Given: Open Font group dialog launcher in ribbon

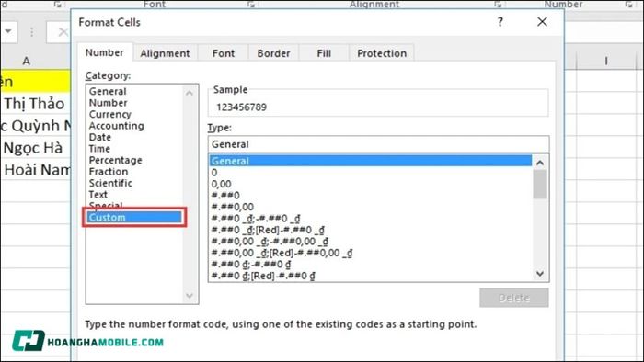Looking at the screenshot, I should point(251,5).
